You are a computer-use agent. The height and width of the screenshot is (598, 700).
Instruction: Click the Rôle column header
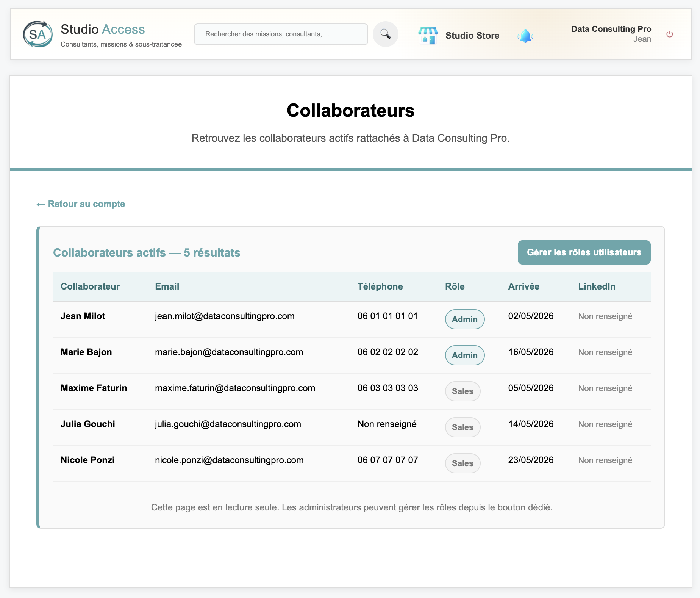[x=455, y=286]
